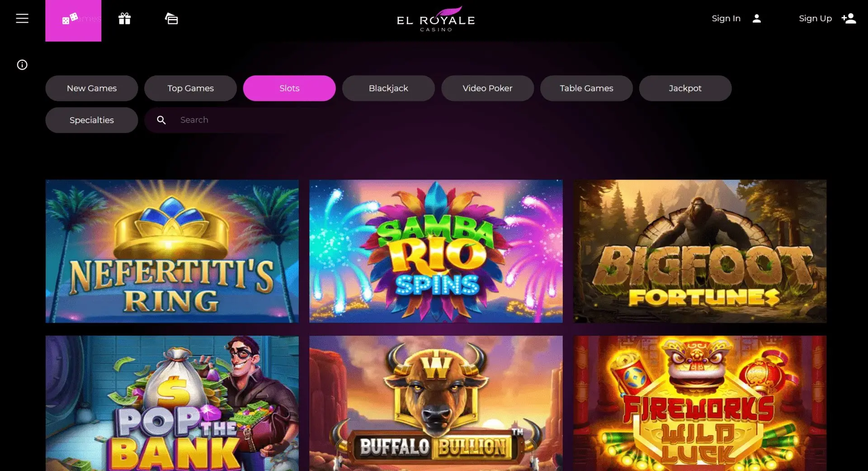This screenshot has width=868, height=471.
Task: Open the hamburger menu
Action: (22, 19)
